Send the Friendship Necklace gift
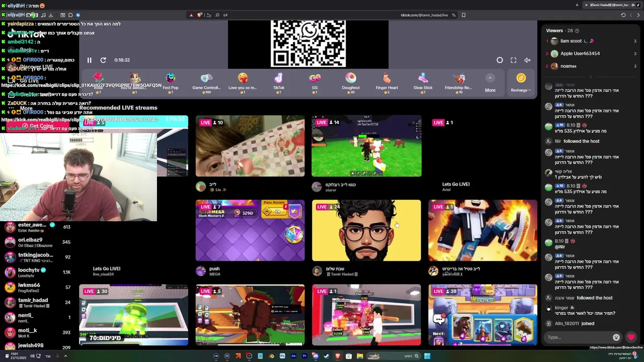644x362 pixels. (x=458, y=83)
